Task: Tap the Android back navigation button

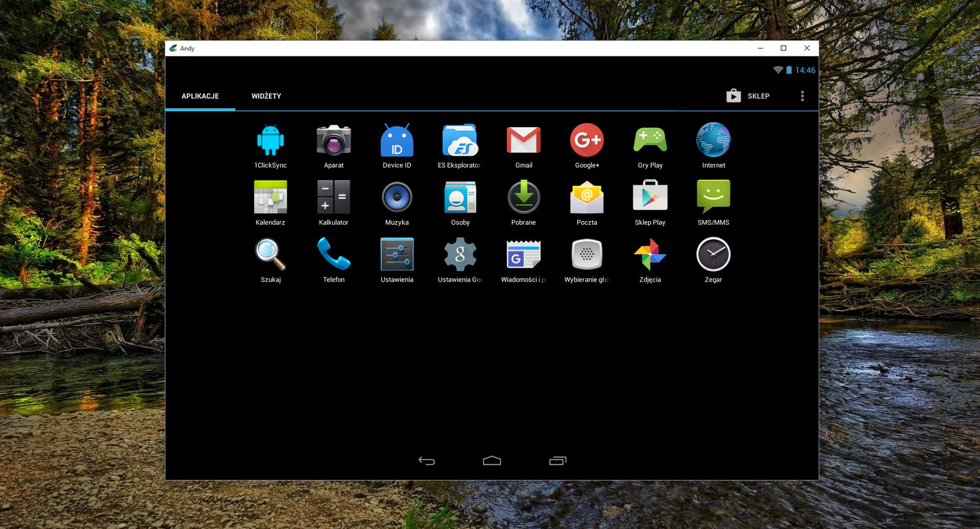Action: [x=427, y=461]
